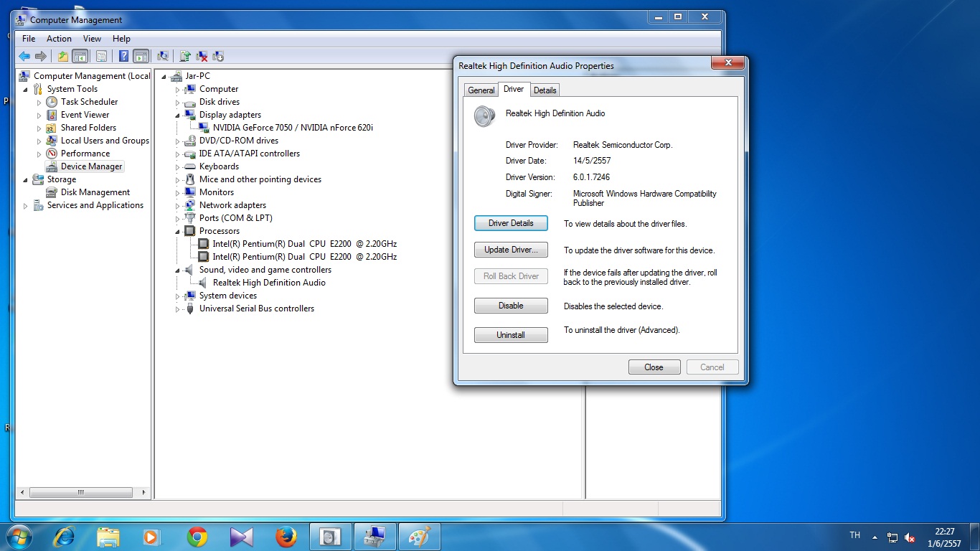The height and width of the screenshot is (551, 980).
Task: Scan for hardware changes using the toolbar icon
Action: coord(163,56)
